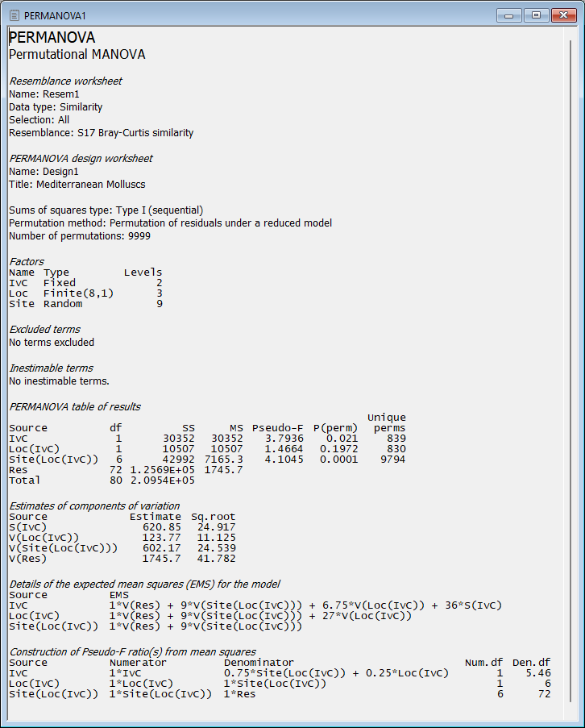The image size is (585, 728).
Task: Click the 'Title: Mediterranean Molluscs' line
Action: [x=75, y=184]
